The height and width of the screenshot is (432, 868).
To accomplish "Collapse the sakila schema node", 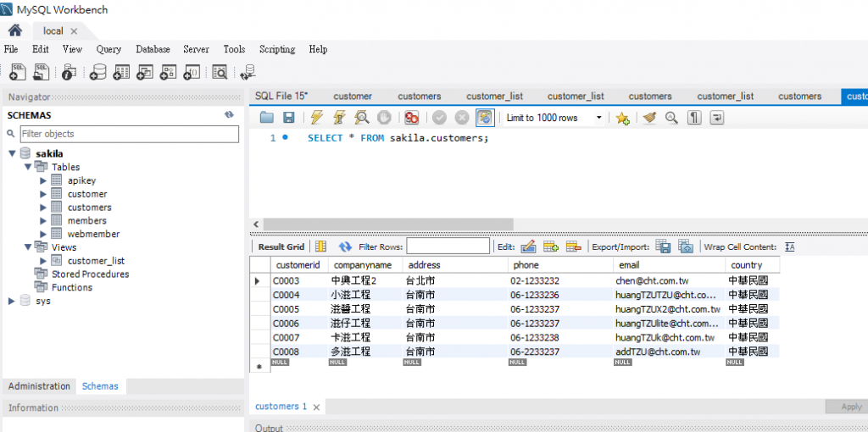I will tap(12, 154).
